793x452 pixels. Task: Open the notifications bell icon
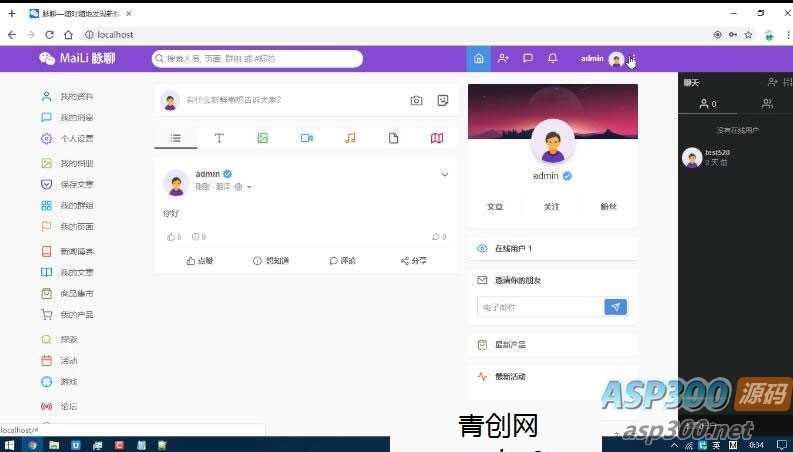552,59
